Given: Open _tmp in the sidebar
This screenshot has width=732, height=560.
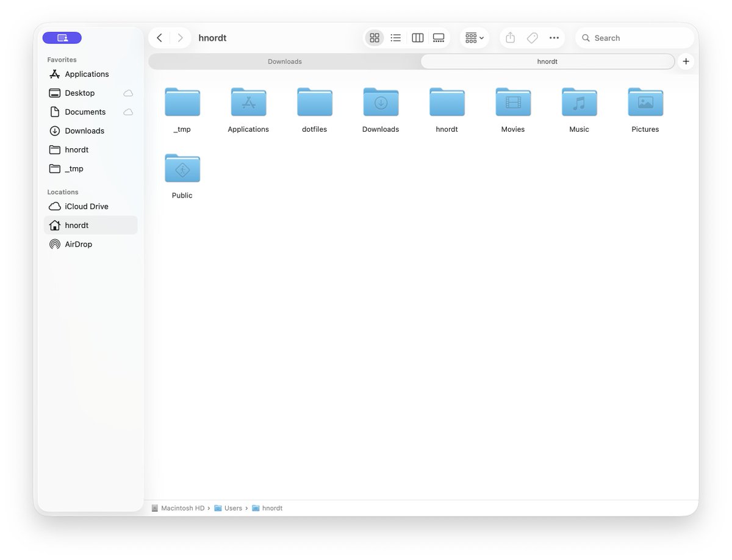Looking at the screenshot, I should [x=90, y=168].
